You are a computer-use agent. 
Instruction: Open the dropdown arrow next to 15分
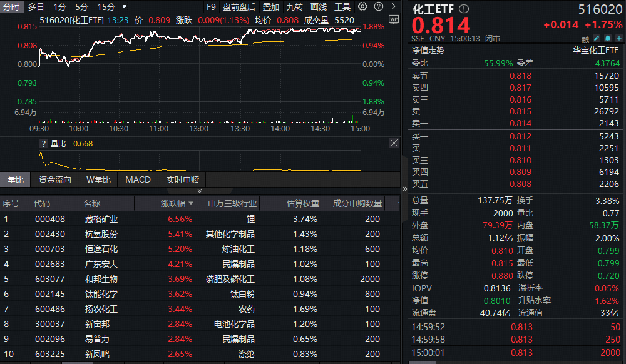coord(124,7)
